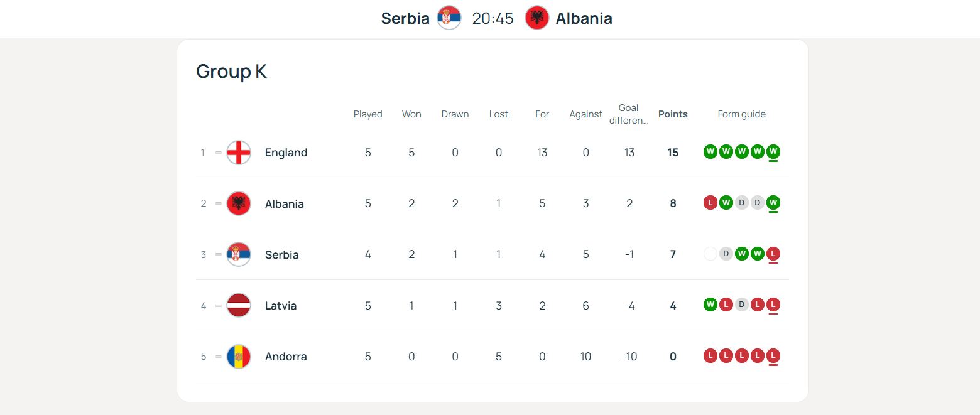Click Serbia's flag icon in the standings row

coord(239,254)
